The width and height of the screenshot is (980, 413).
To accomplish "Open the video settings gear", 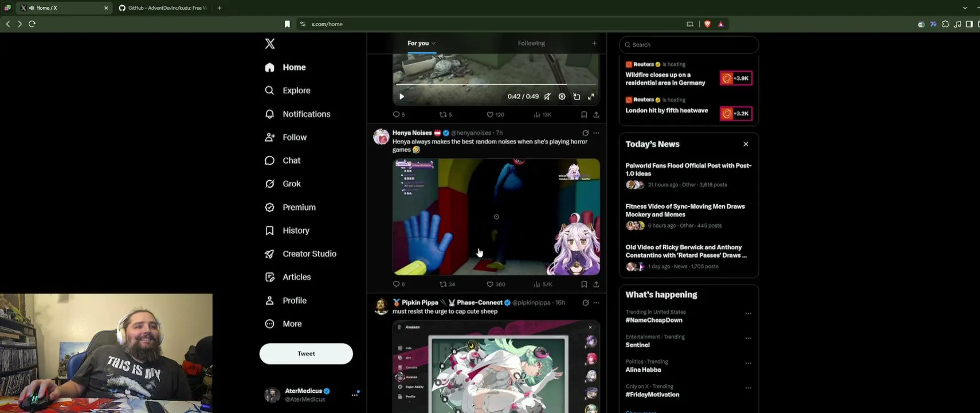I will [x=562, y=96].
